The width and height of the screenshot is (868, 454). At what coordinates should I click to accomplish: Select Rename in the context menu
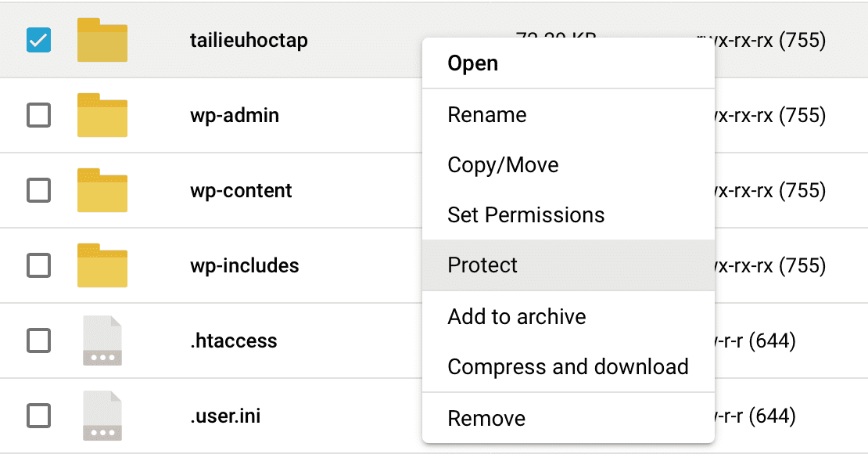[x=487, y=114]
